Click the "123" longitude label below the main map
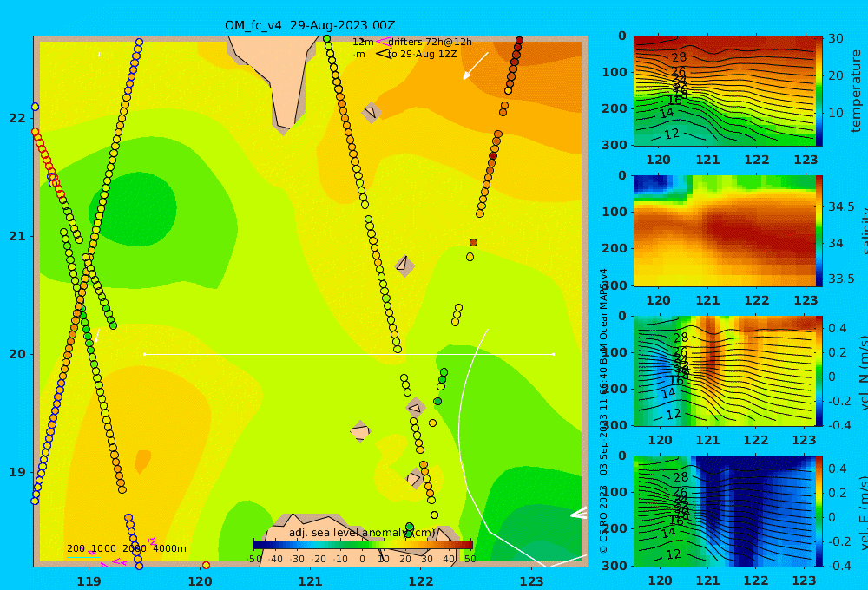Image resolution: width=868 pixels, height=590 pixels. coord(532,581)
